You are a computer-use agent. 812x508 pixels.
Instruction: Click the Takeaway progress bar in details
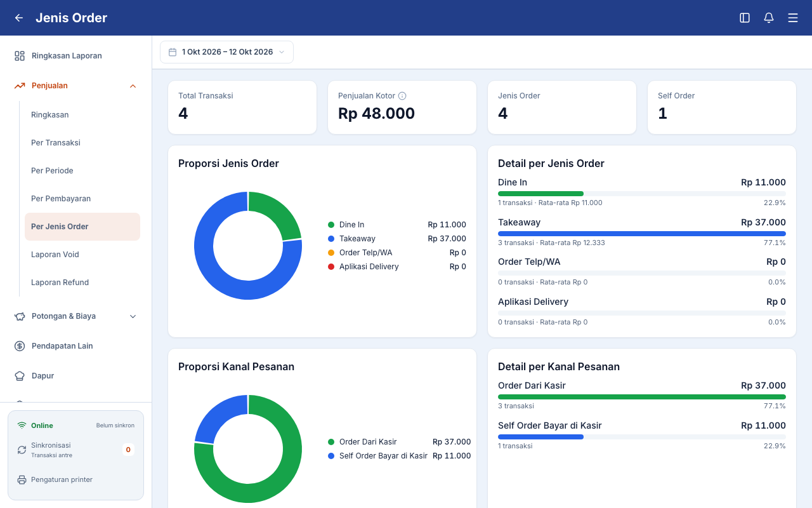pyautogui.click(x=642, y=234)
